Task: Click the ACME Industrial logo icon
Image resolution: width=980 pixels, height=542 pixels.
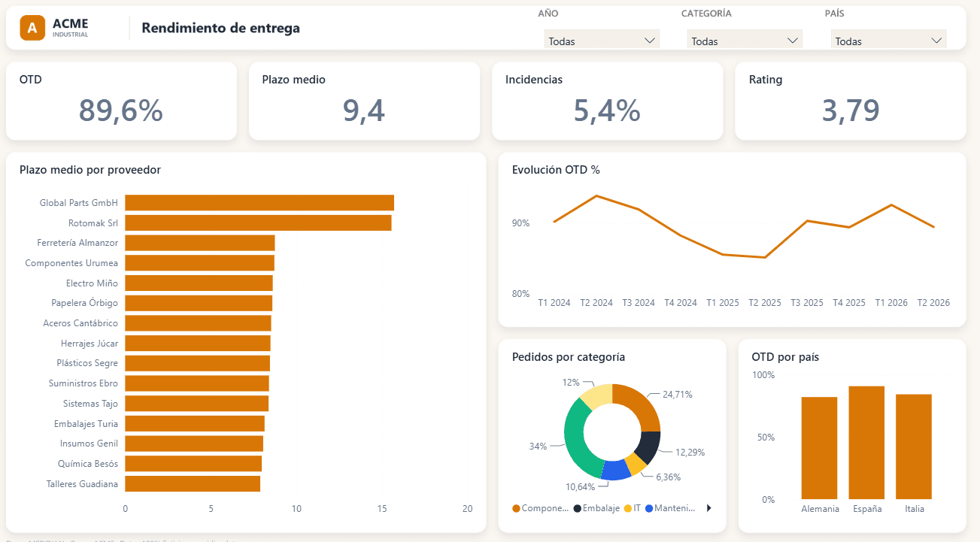Action: coord(32,28)
